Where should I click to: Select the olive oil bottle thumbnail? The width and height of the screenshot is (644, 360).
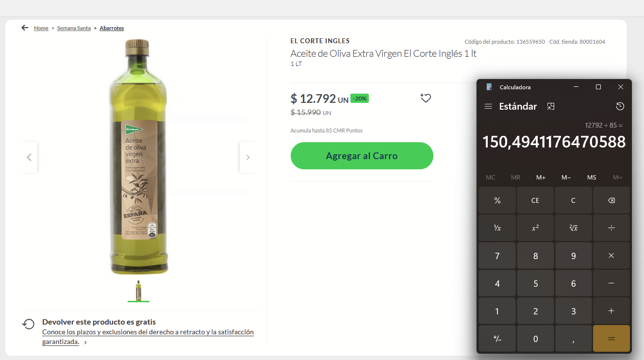tap(138, 291)
